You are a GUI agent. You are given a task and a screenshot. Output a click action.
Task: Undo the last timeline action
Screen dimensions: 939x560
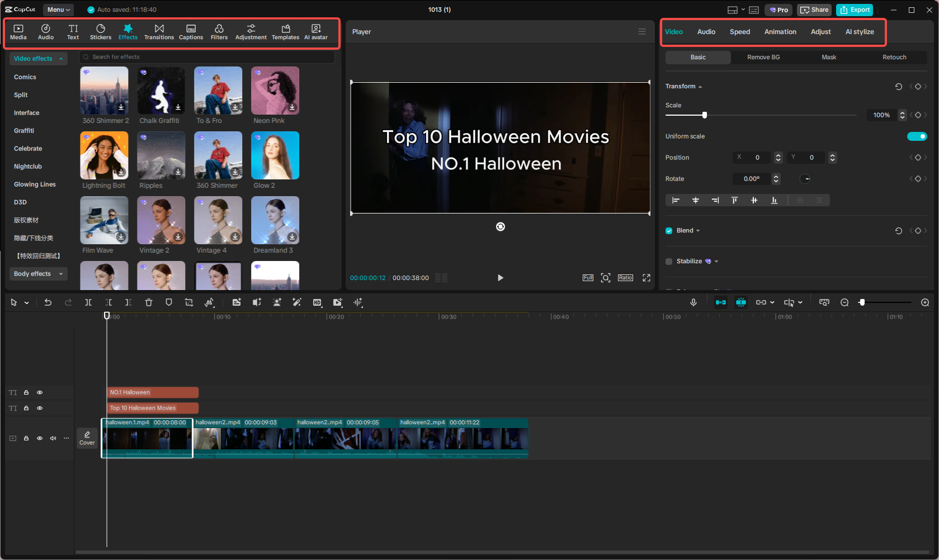click(48, 302)
